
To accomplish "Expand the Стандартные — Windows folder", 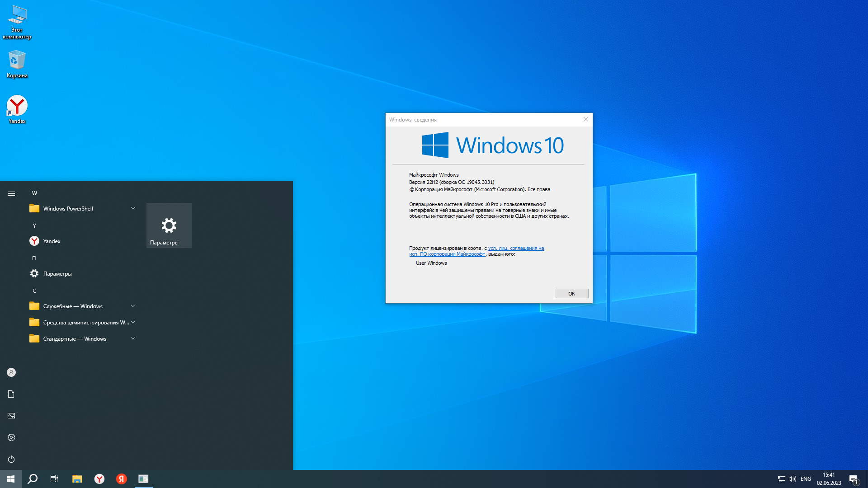I will tap(132, 338).
